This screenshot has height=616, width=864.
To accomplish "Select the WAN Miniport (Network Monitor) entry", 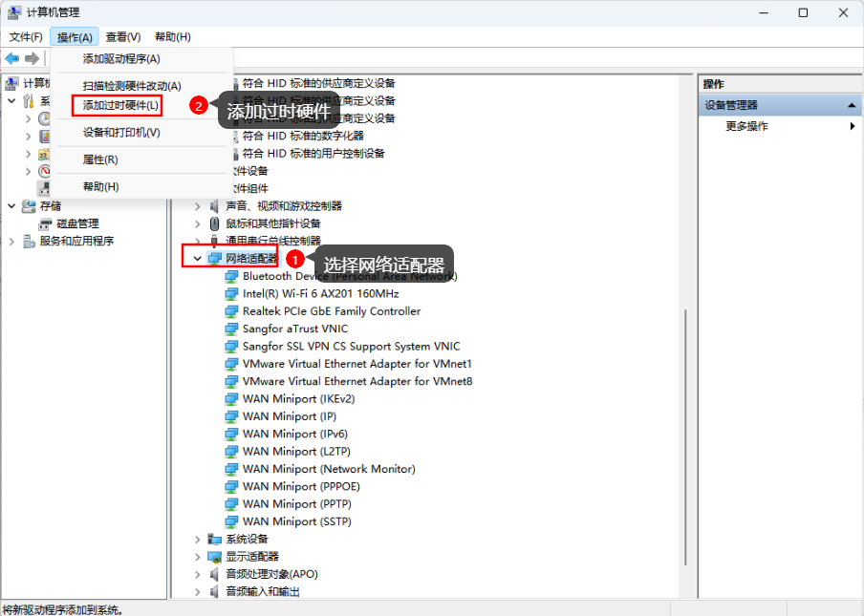I will [329, 469].
